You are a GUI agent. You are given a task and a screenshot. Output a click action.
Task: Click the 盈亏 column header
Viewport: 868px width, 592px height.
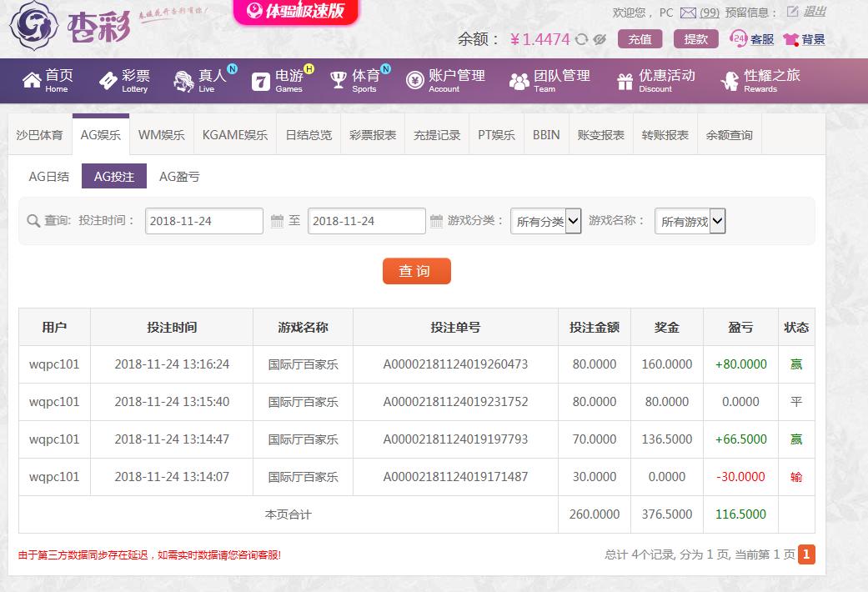pyautogui.click(x=740, y=328)
